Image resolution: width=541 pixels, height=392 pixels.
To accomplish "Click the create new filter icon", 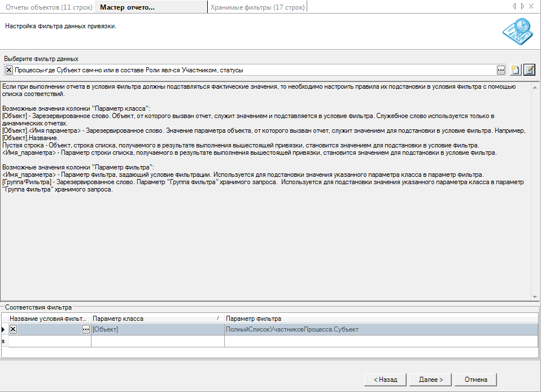I will pos(515,70).
